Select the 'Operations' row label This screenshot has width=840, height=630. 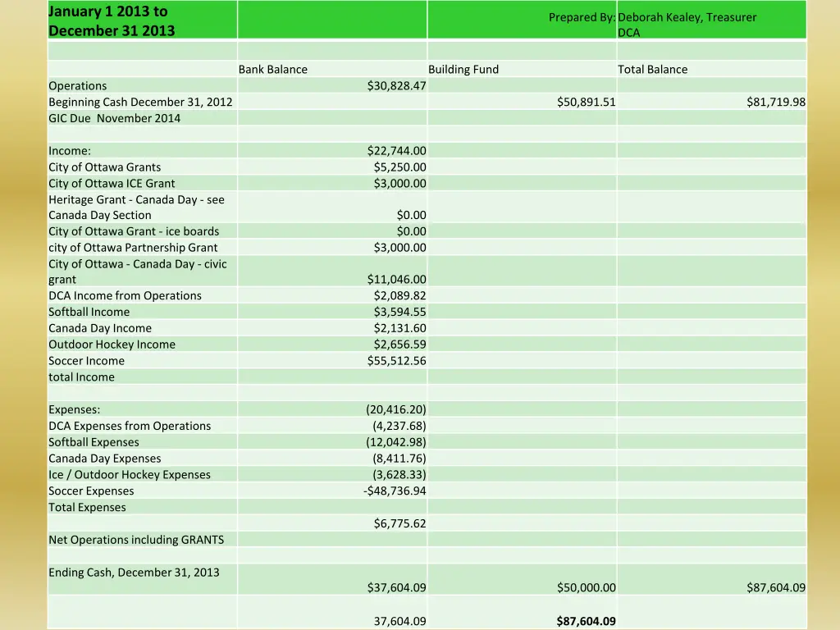(x=78, y=85)
